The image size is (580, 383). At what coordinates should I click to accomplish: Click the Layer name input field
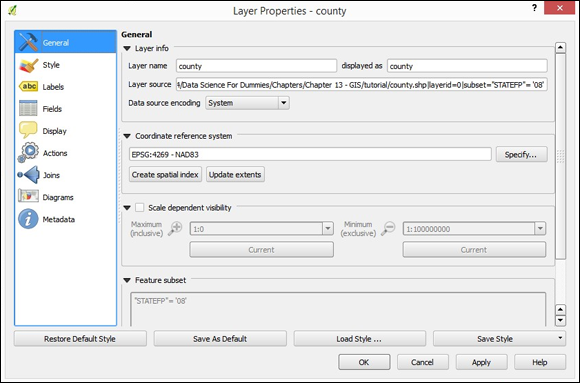256,66
